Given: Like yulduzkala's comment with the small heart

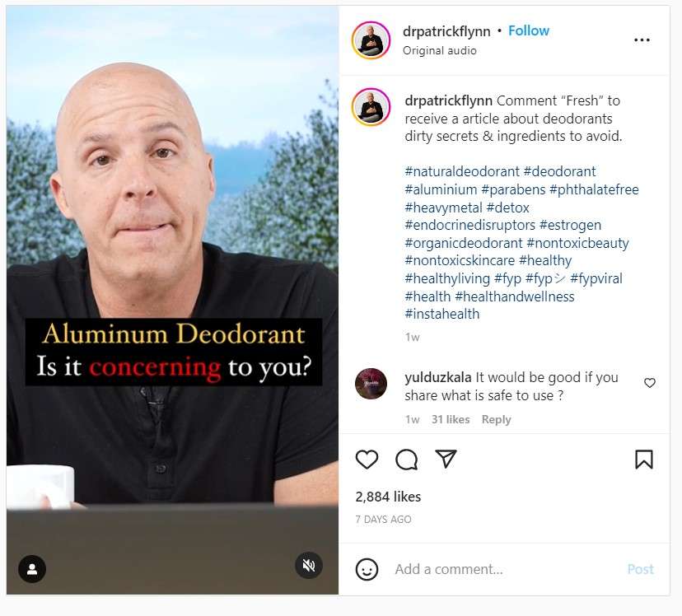Looking at the screenshot, I should tap(650, 383).
